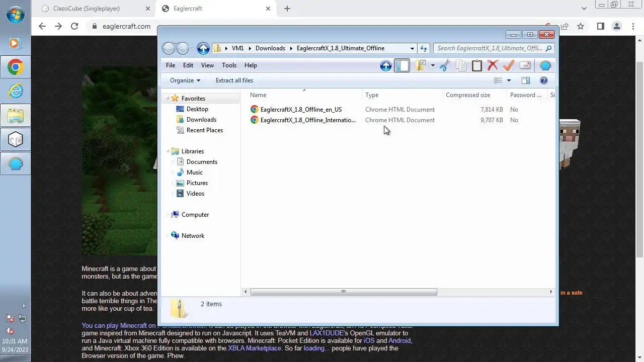644x362 pixels.
Task: Click the Back navigation button in Explorer
Action: tap(169, 48)
